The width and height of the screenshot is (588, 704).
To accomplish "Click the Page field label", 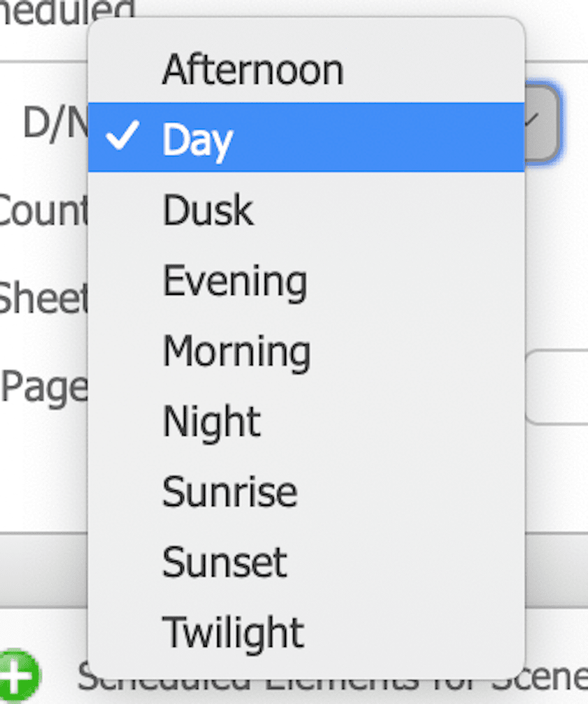I will 44,387.
